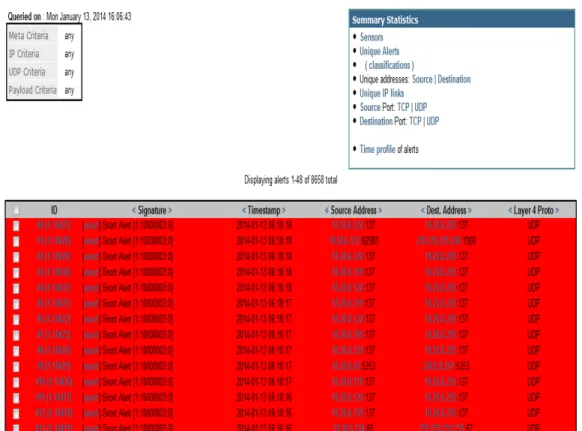This screenshot has width=582, height=431.
Task: Click right sort arrow beside Dest. Address
Action: (470, 210)
